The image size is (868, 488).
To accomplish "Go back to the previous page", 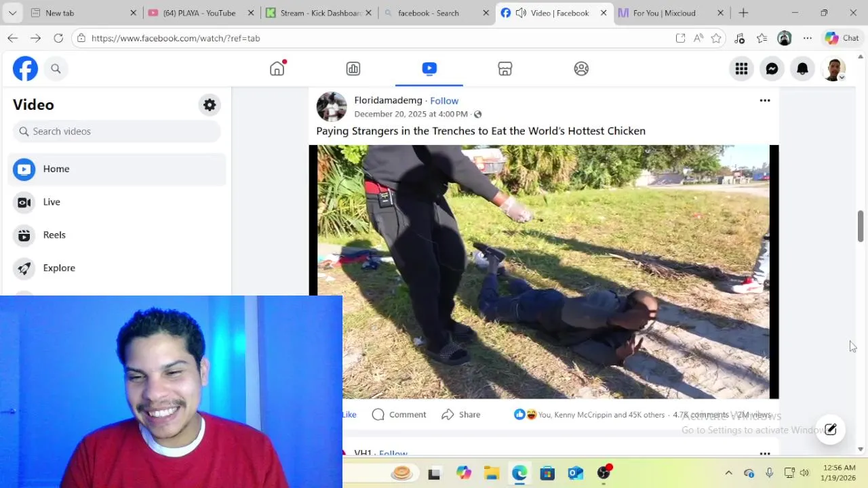I will point(13,38).
